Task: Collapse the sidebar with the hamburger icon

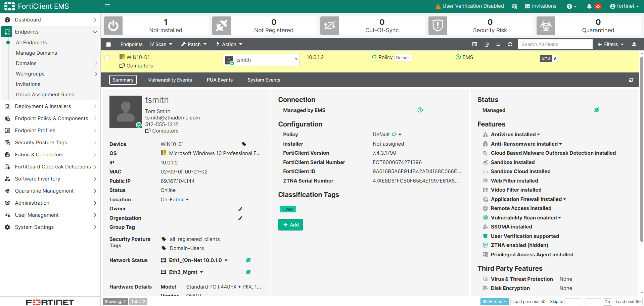Action: [x=107, y=6]
